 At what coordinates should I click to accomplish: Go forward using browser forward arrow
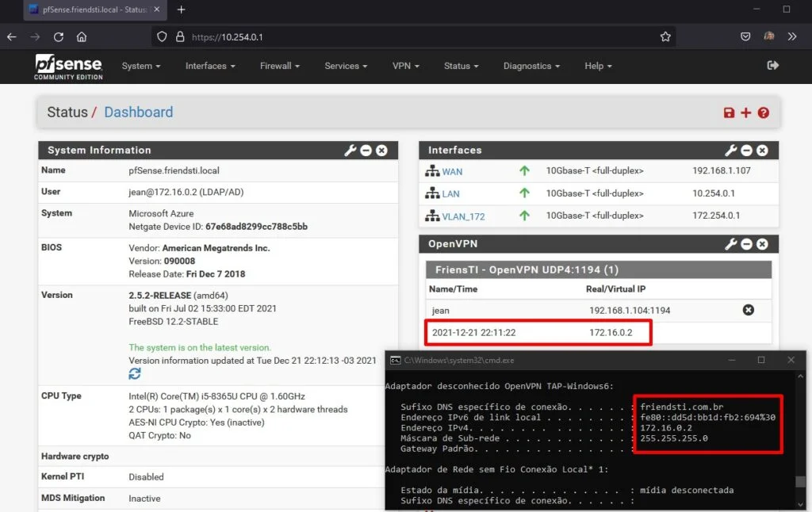click(x=35, y=36)
